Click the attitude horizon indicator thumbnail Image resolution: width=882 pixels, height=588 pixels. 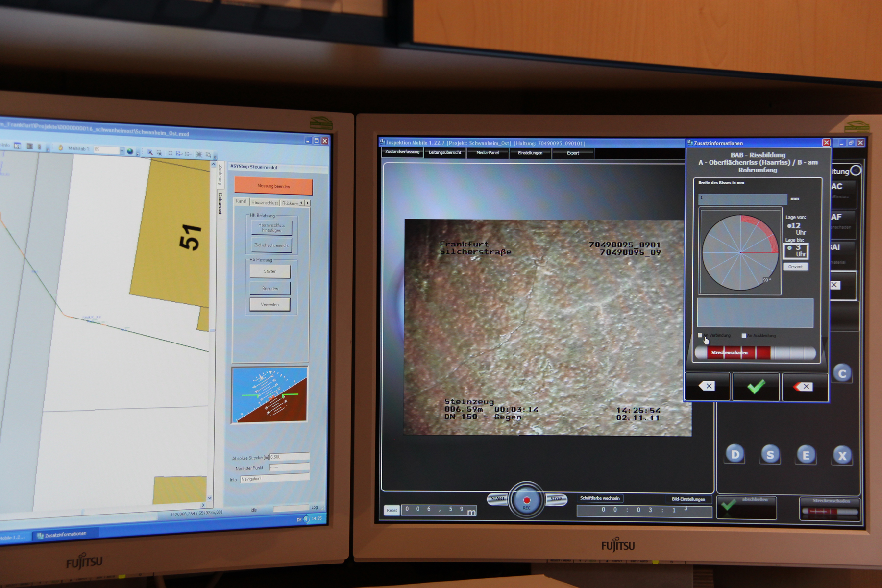269,395
